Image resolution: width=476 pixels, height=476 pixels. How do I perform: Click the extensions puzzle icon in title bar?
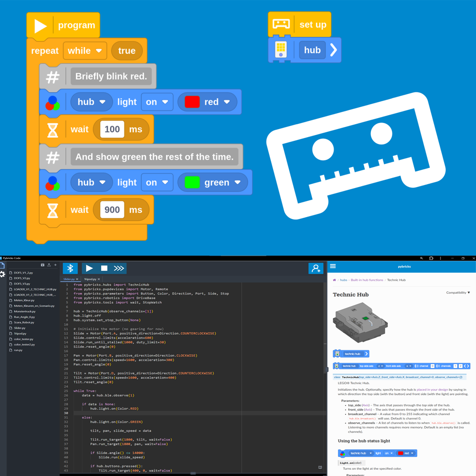431,258
